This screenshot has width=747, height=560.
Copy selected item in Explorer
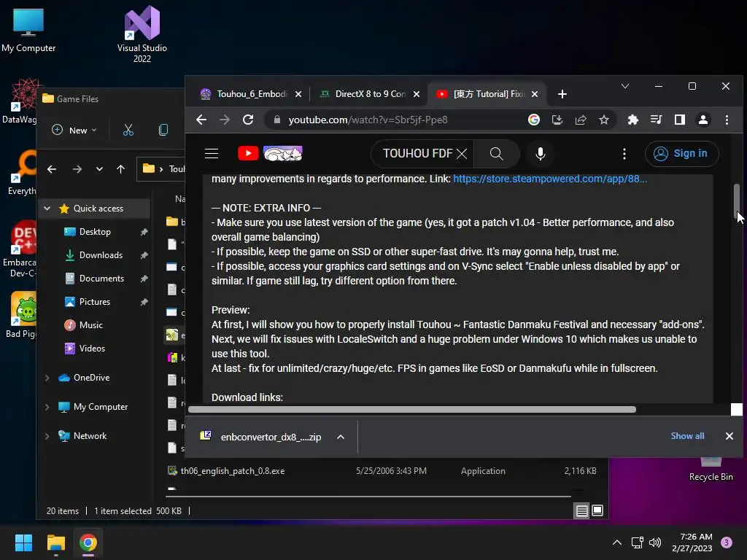163,130
